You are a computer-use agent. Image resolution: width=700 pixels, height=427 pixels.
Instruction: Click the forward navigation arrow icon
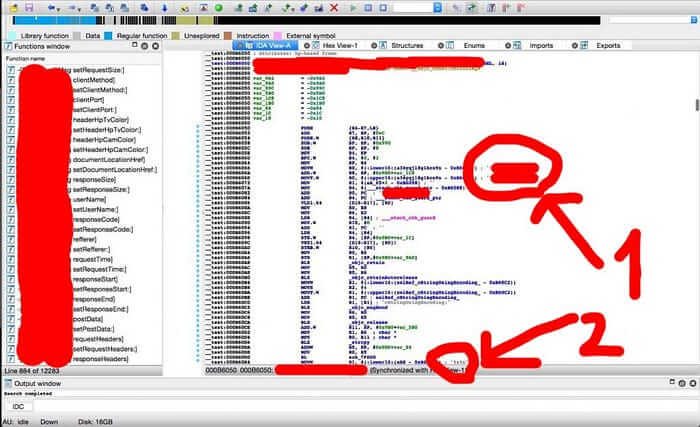point(75,7)
